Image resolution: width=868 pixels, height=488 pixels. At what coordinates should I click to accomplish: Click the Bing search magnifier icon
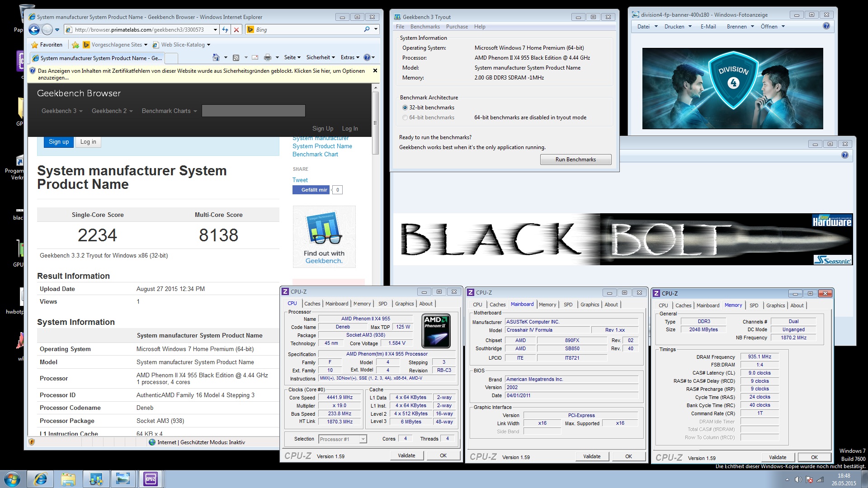367,29
